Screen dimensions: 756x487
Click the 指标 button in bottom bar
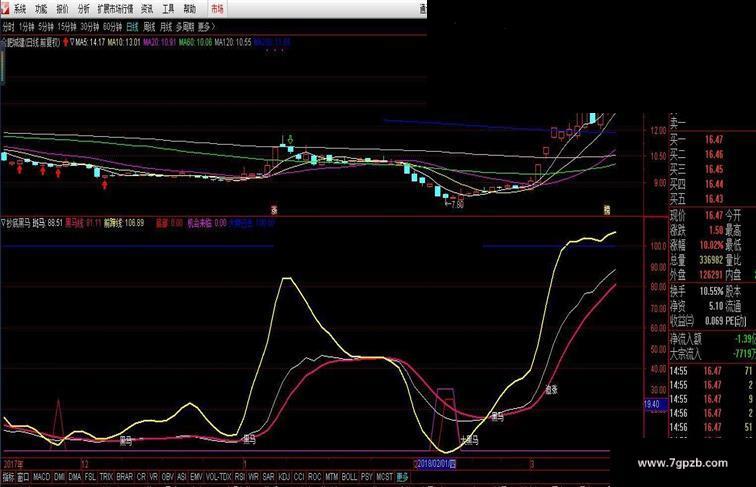(8, 477)
